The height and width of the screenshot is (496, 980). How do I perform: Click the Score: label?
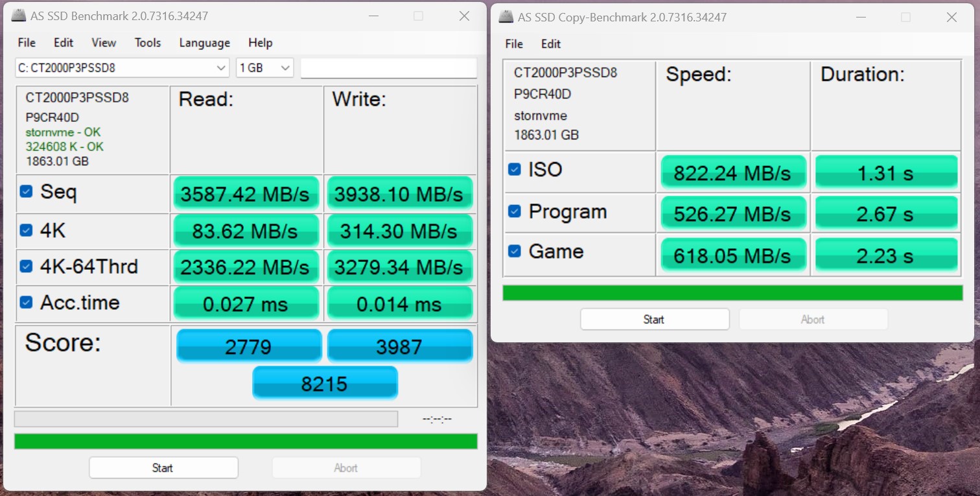pyautogui.click(x=63, y=342)
